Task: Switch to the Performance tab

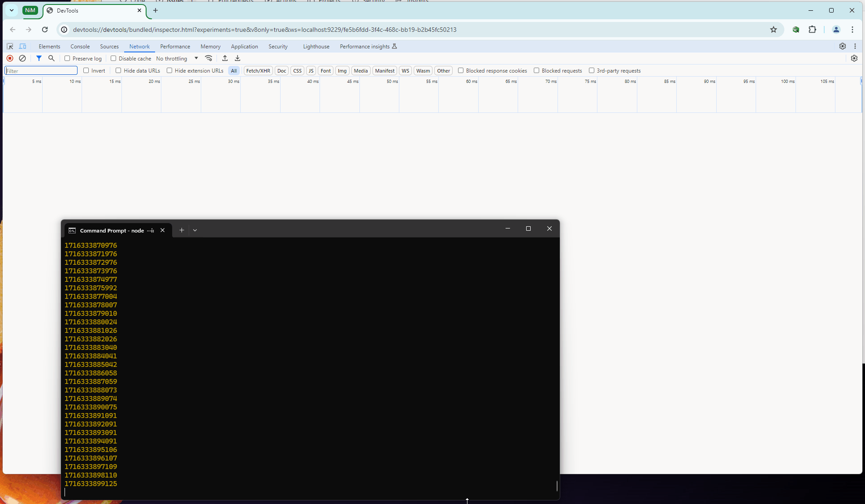Action: pyautogui.click(x=175, y=47)
